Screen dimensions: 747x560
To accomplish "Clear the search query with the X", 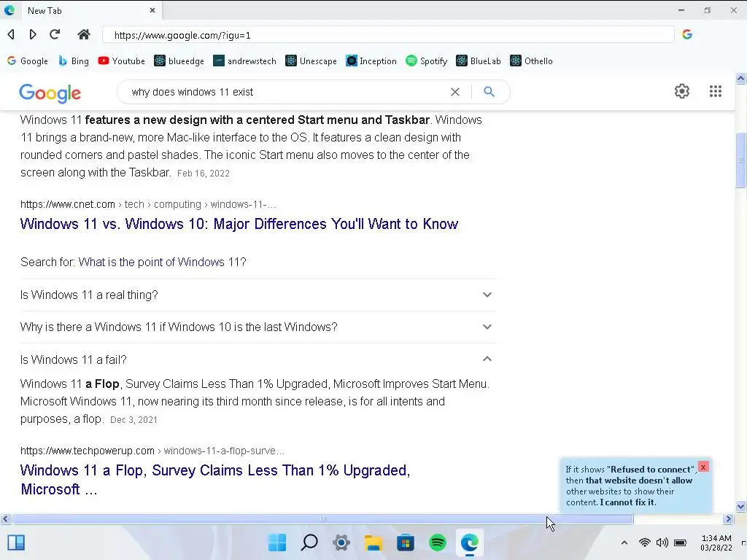I will pos(455,92).
